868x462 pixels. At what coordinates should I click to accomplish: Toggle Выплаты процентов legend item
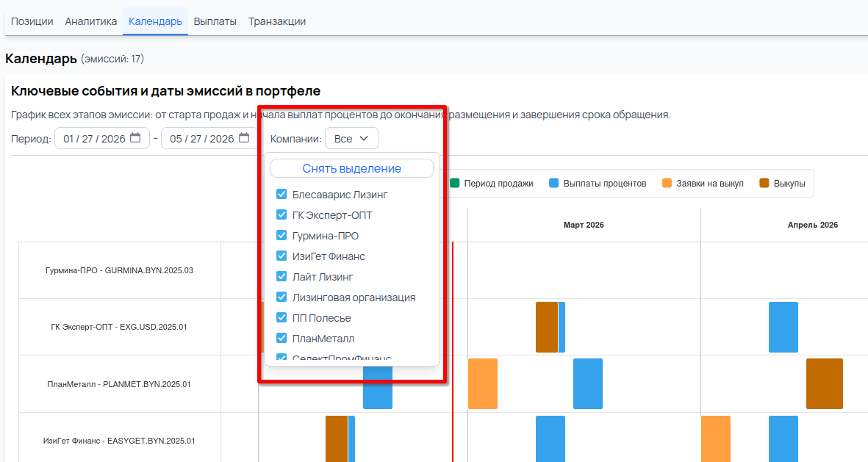pos(597,183)
